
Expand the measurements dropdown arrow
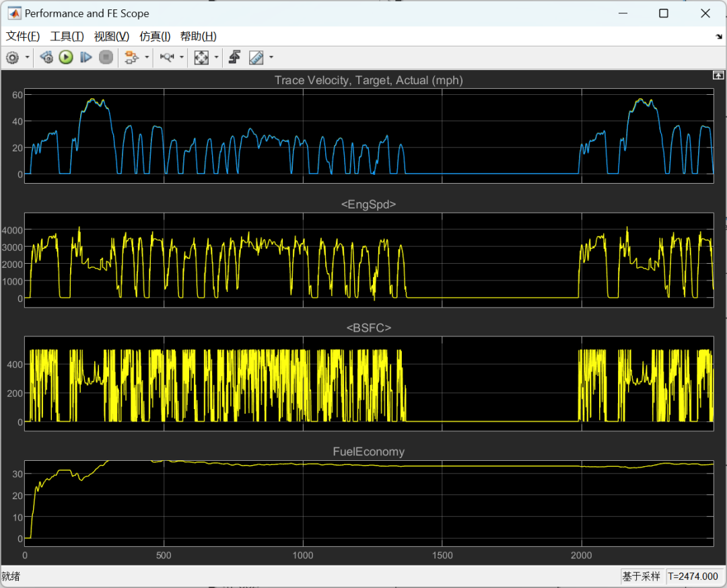coord(271,57)
